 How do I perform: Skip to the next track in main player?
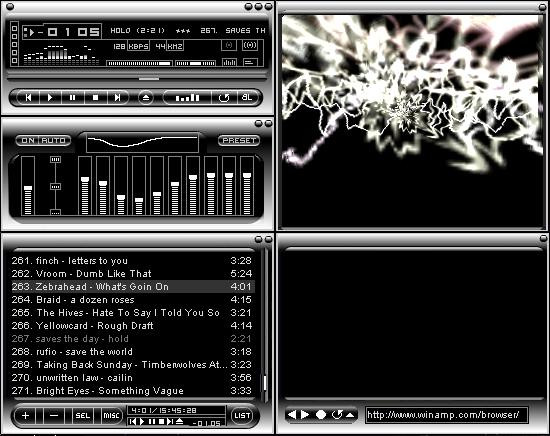point(118,98)
